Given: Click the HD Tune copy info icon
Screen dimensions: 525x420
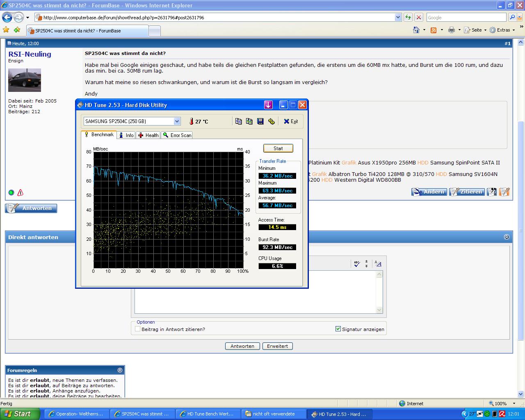Looking at the screenshot, I should click(238, 121).
